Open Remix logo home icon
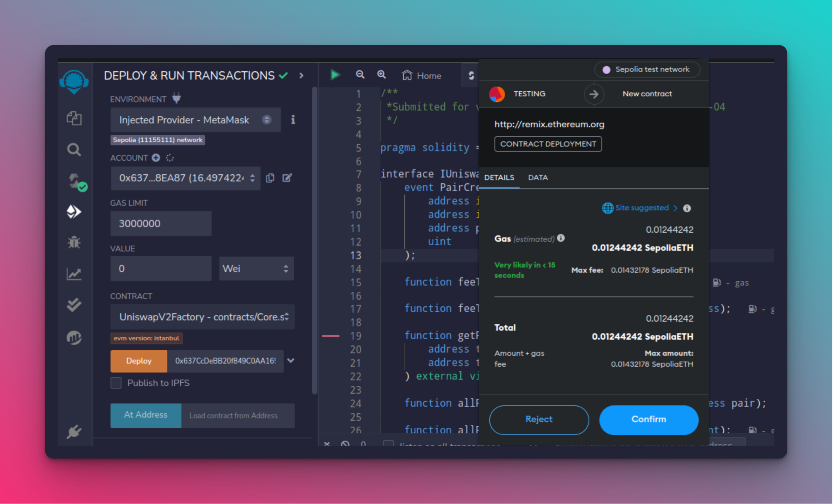The width and height of the screenshot is (833, 504). [x=74, y=81]
